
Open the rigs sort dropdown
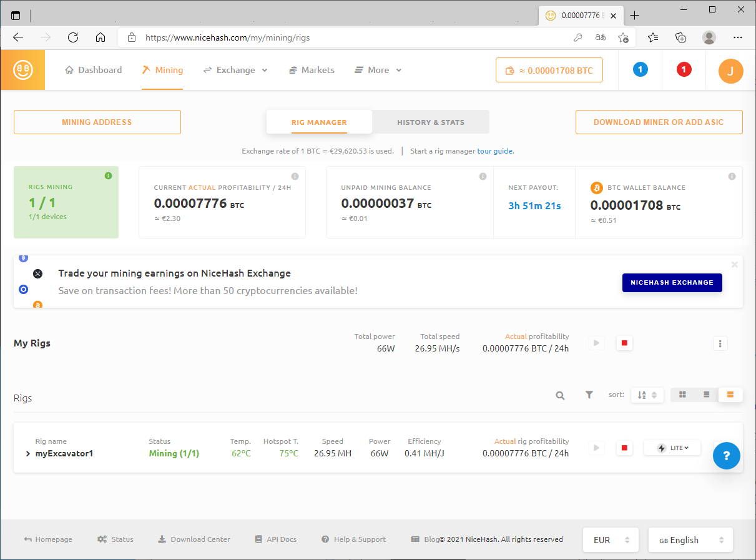point(647,395)
